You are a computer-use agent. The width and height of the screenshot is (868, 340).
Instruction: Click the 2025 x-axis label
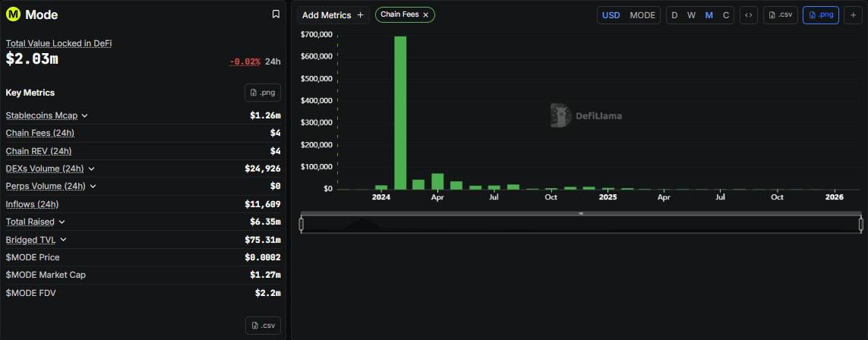[608, 197]
